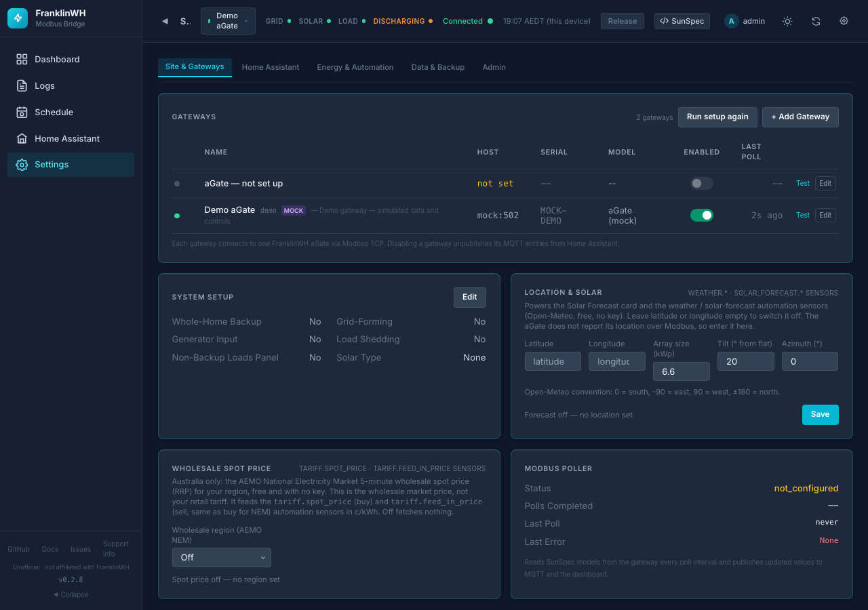
Task: Click the Array size field showing 6.6
Action: click(x=682, y=371)
